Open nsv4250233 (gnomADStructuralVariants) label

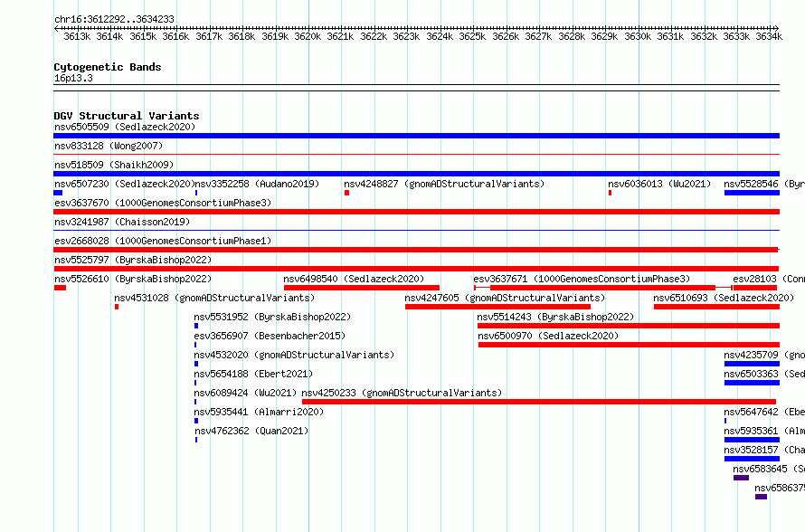402,393
